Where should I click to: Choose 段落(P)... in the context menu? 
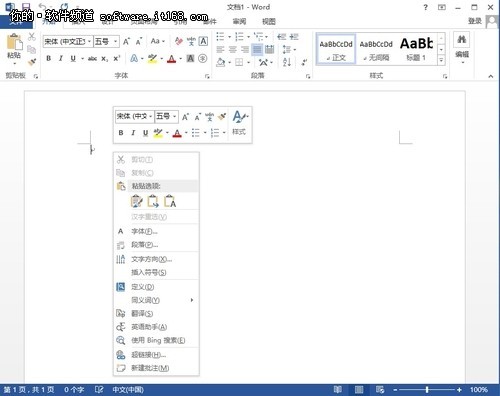[x=156, y=245]
